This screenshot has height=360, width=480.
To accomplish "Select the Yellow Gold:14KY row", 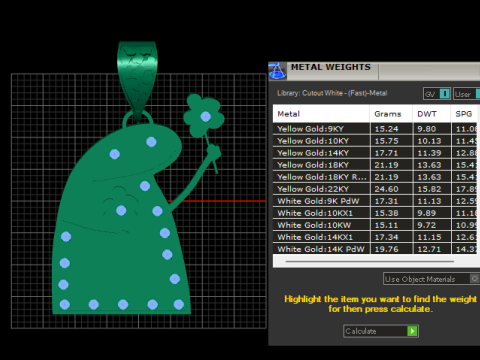I will [375, 153].
